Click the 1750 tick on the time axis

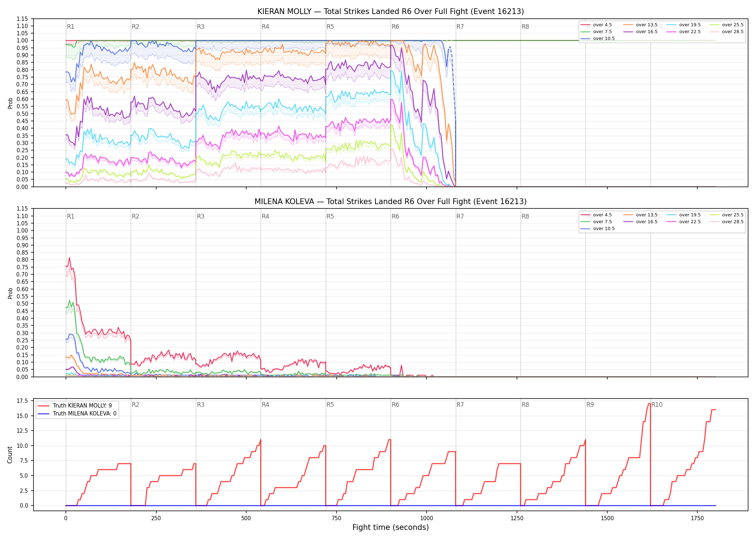[697, 518]
